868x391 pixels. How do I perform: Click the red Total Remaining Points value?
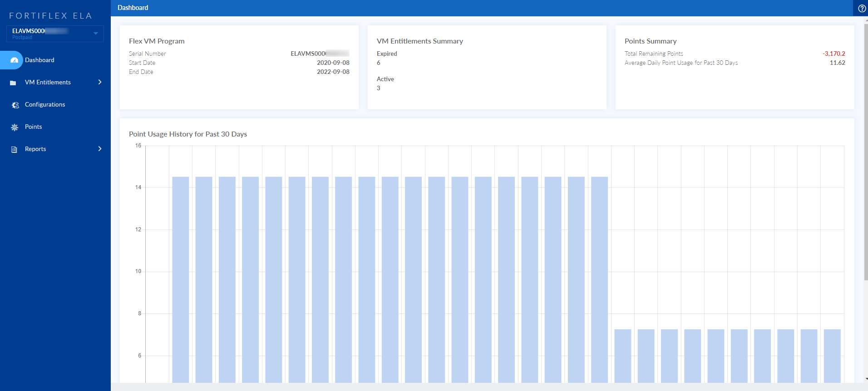click(833, 54)
